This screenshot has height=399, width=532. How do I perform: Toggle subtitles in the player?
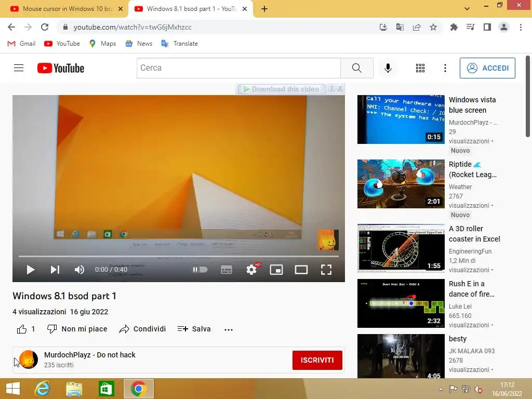point(227,270)
